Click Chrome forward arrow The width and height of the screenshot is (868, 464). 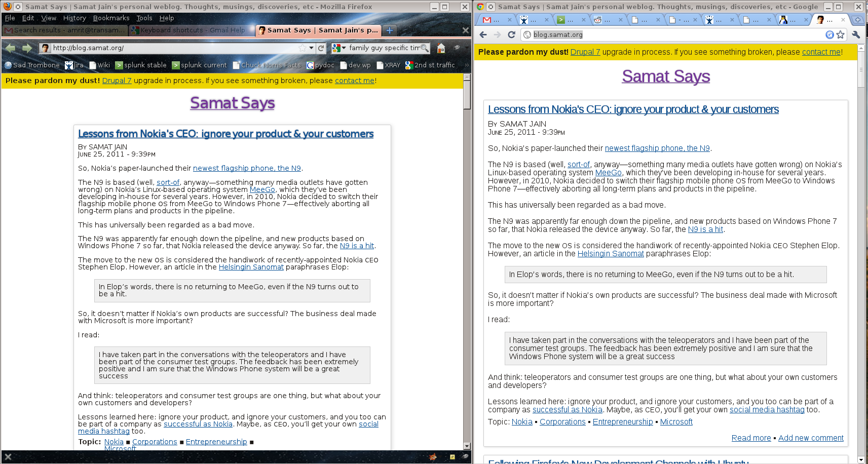coord(497,35)
